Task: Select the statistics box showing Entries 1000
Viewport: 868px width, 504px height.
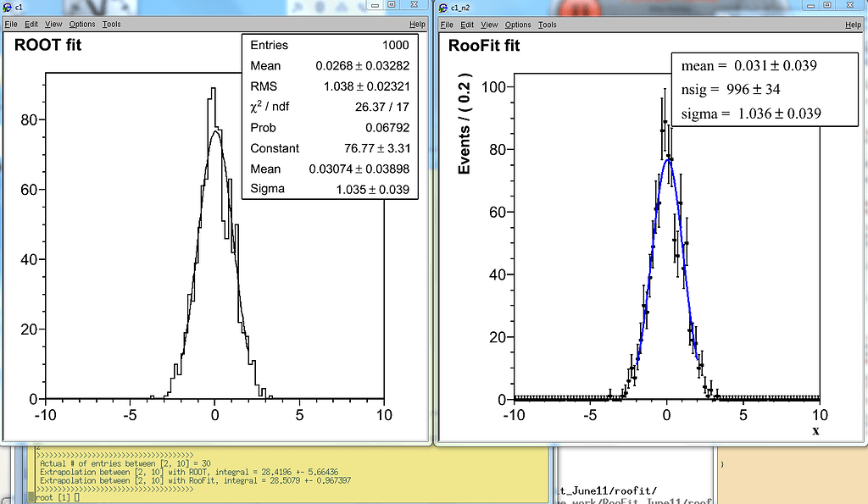Action: tap(329, 119)
